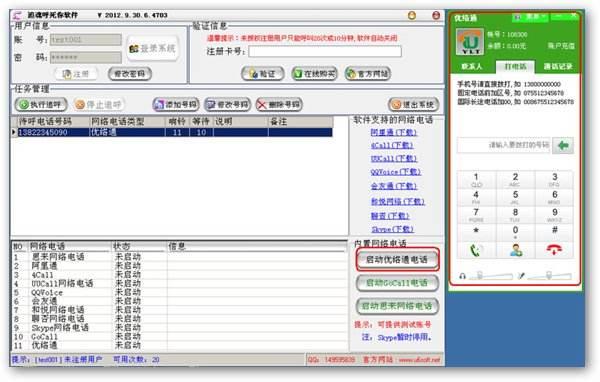The height and width of the screenshot is (382, 600).
Task: Click the 退出系统 exit button
Action: (413, 104)
